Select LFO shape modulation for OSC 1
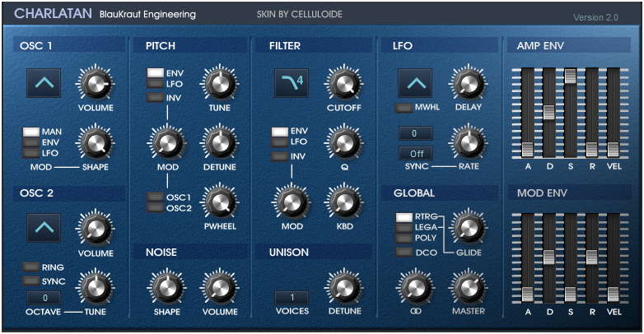This screenshot has height=334, width=644. (x=30, y=153)
